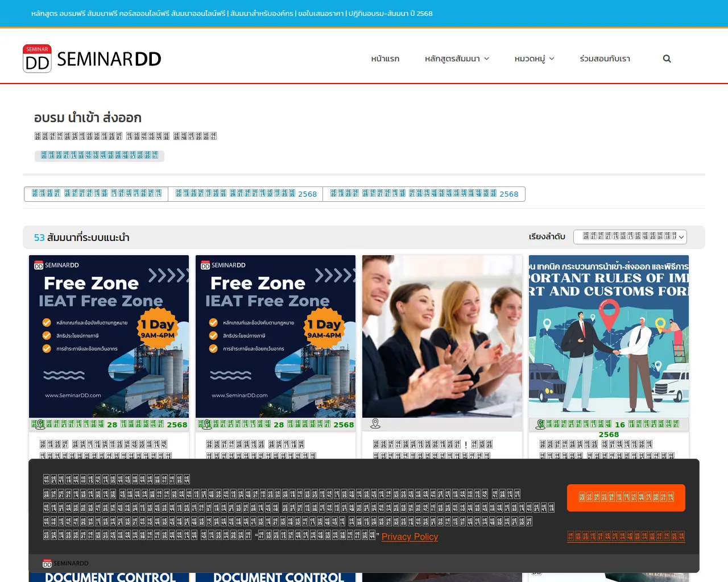This screenshot has width=728, height=582.
Task: Click the เรียงลำดับ label
Action: pos(547,236)
